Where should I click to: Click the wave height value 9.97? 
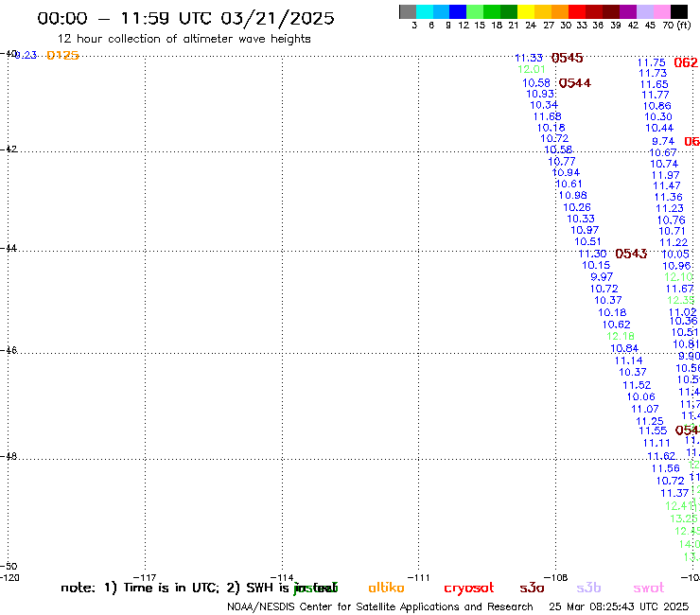[x=602, y=277]
